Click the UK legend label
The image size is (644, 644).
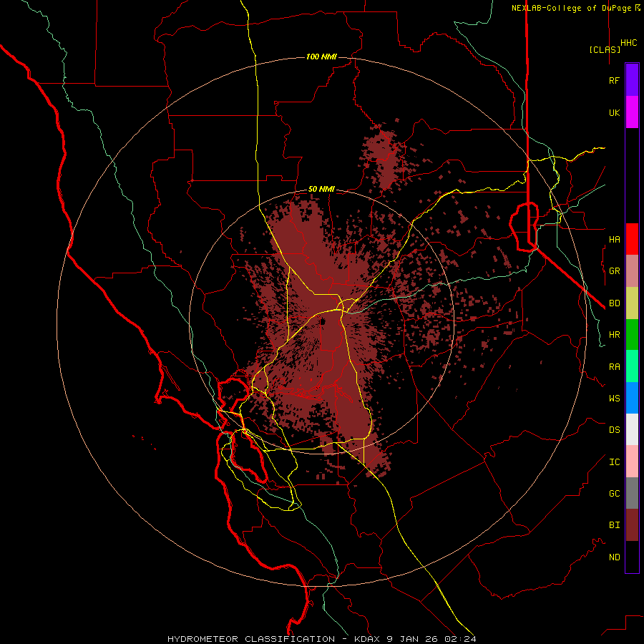click(614, 113)
